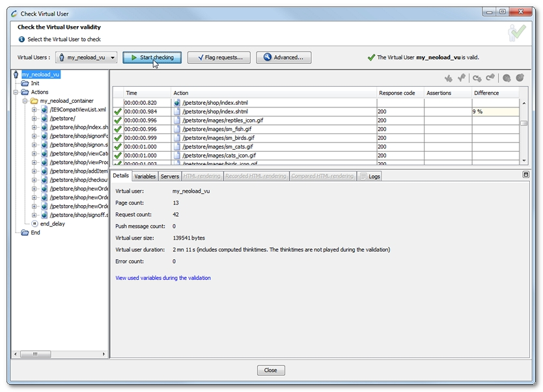Click the tree's scroll-right arrow
Viewport: 543px width, 392px height.
pyautogui.click(x=104, y=354)
